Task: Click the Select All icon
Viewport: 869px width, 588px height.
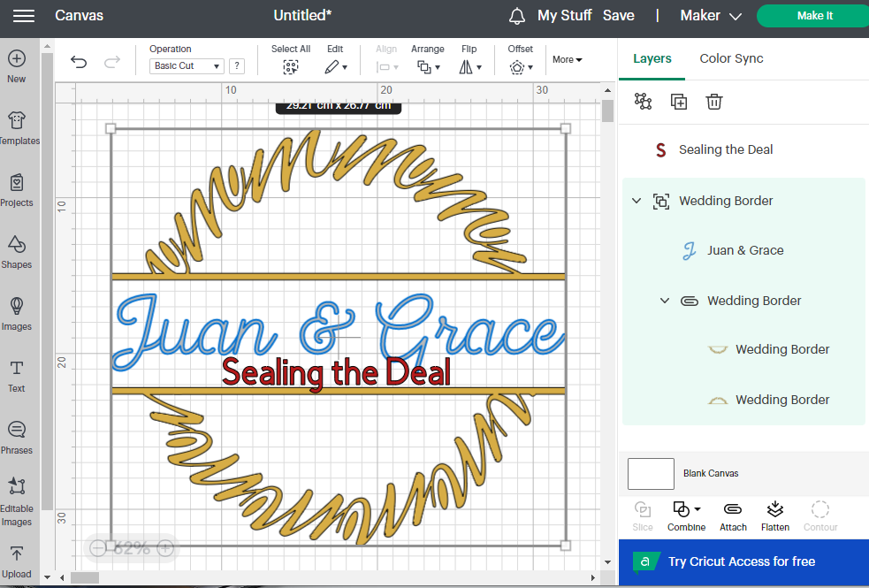Action: 290,67
